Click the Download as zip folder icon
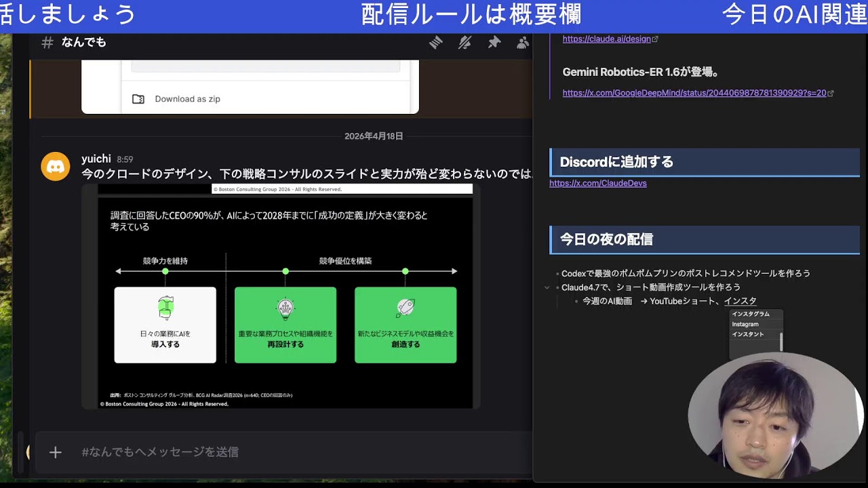The image size is (868, 488). [138, 99]
